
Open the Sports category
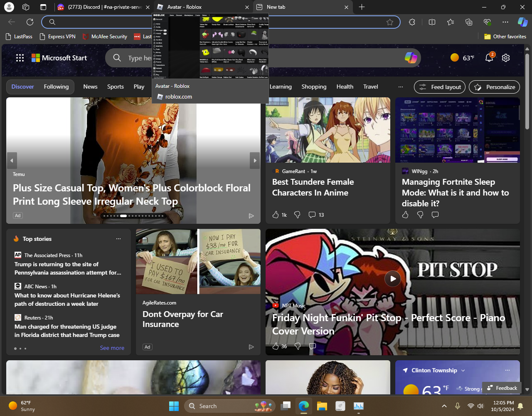pyautogui.click(x=116, y=87)
